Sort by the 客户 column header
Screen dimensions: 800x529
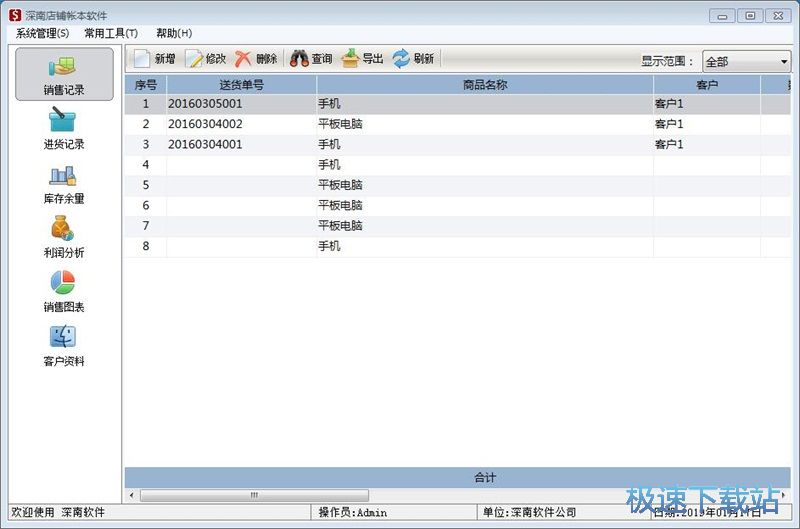click(x=707, y=85)
